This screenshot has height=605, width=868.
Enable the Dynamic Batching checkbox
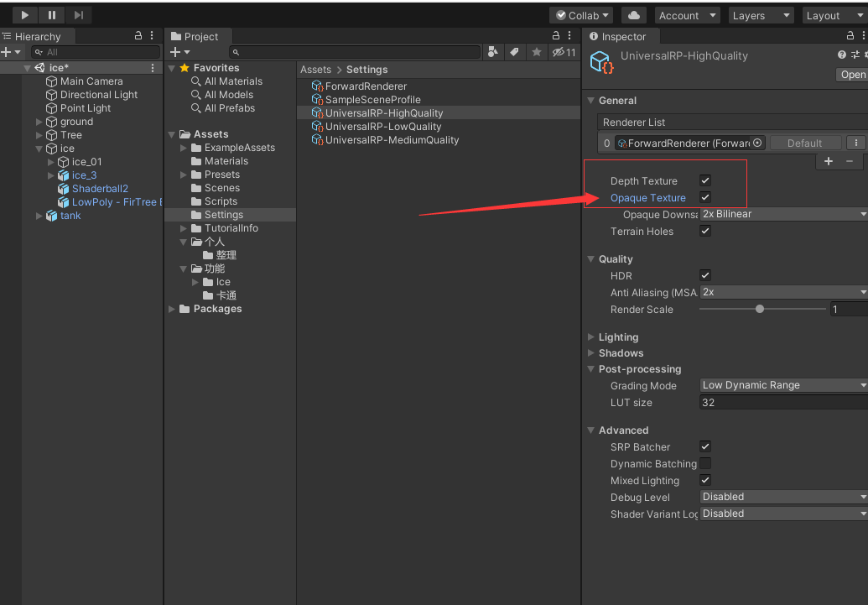tap(705, 464)
